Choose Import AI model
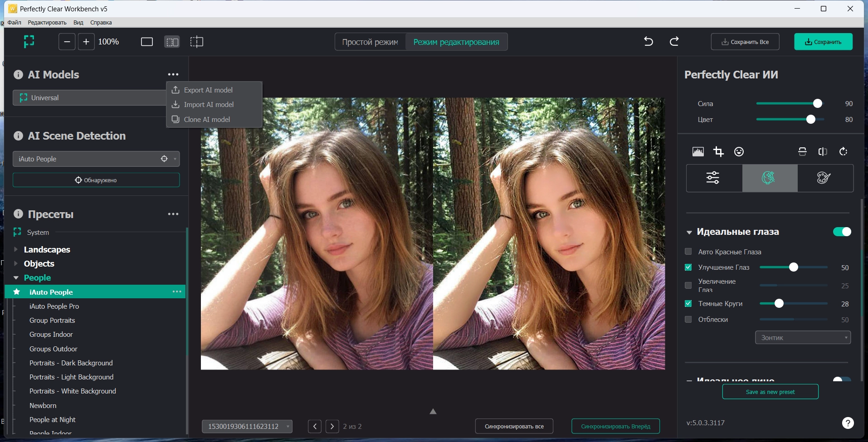 coord(214,105)
